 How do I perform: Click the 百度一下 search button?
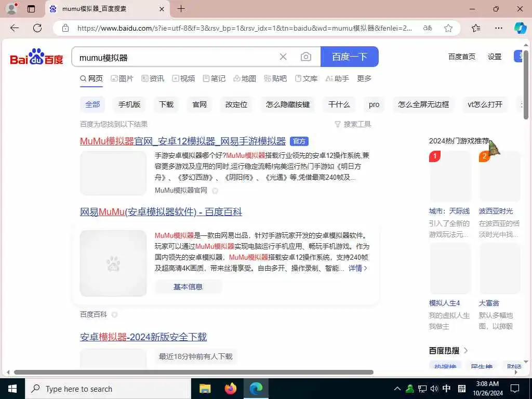pos(350,57)
